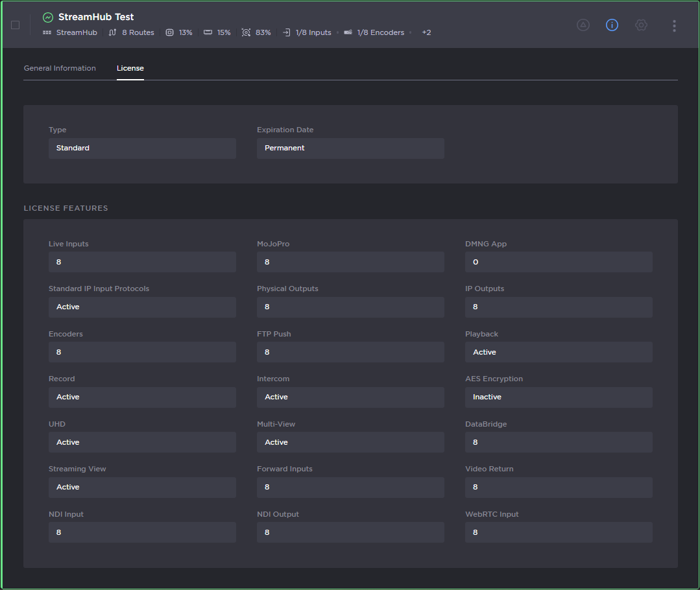Screen dimensions: 700x590
Task: Open the settings gear icon
Action: pyautogui.click(x=641, y=25)
